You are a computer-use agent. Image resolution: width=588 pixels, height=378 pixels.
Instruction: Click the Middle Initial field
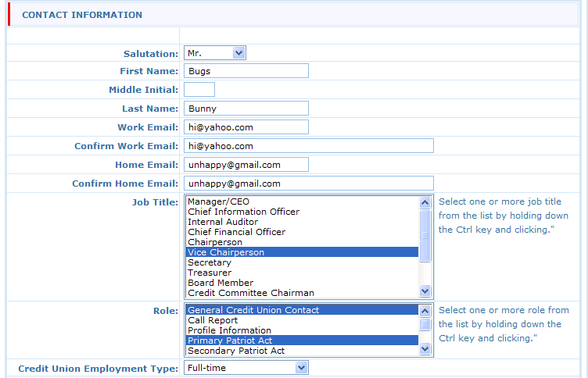click(199, 90)
